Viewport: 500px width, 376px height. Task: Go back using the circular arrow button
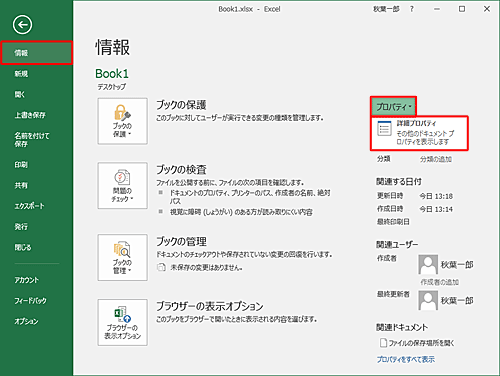22,25
